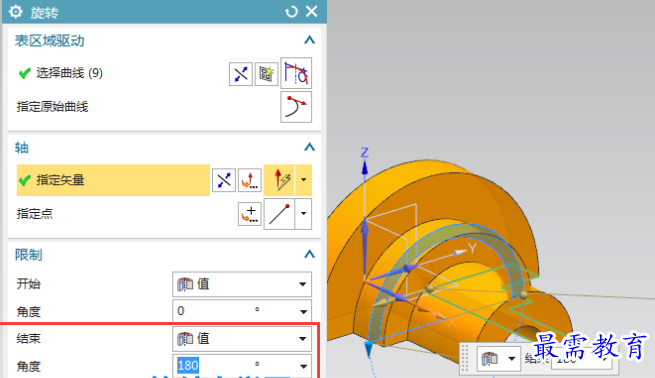Click the inferred point icon for 指定点

[x=279, y=214]
